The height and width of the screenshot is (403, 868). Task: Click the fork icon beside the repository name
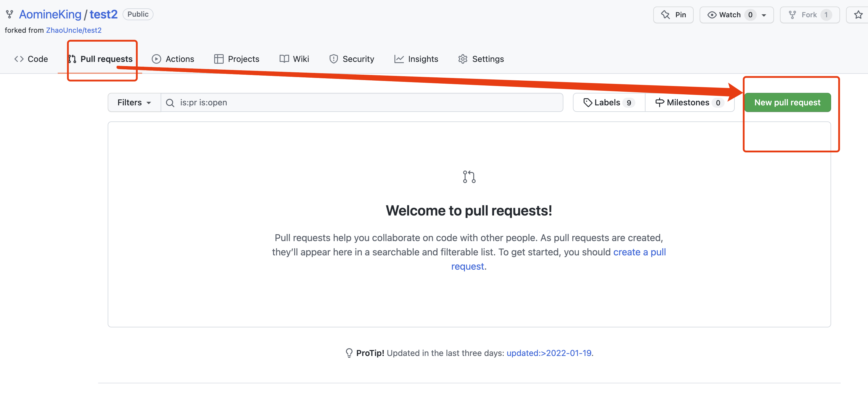pyautogui.click(x=10, y=14)
